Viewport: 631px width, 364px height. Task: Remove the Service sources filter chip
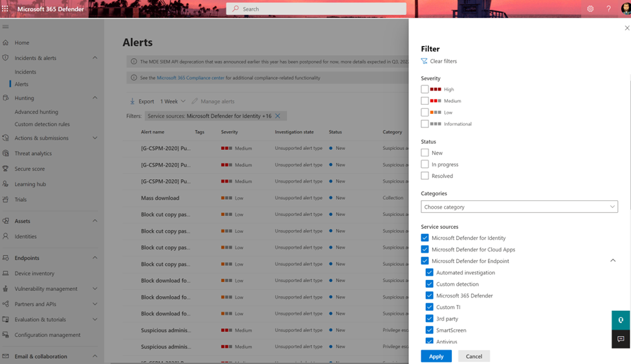point(278,116)
